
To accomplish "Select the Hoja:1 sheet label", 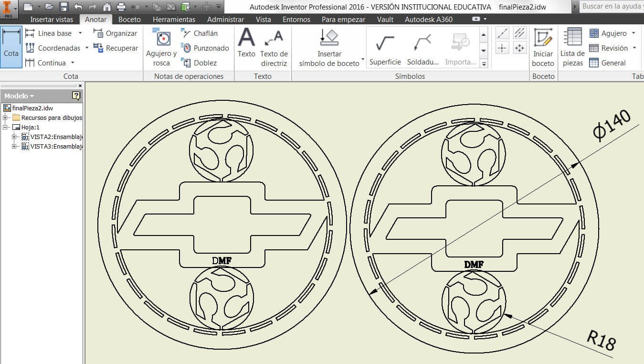I will 30,127.
